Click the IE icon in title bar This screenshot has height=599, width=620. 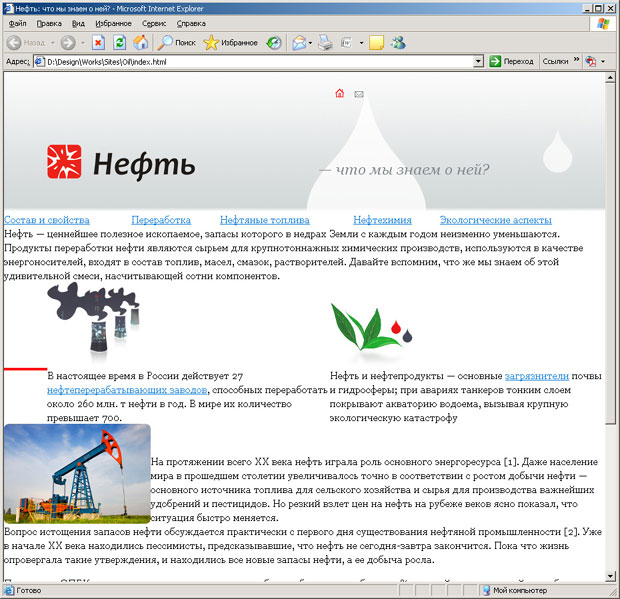(8, 8)
